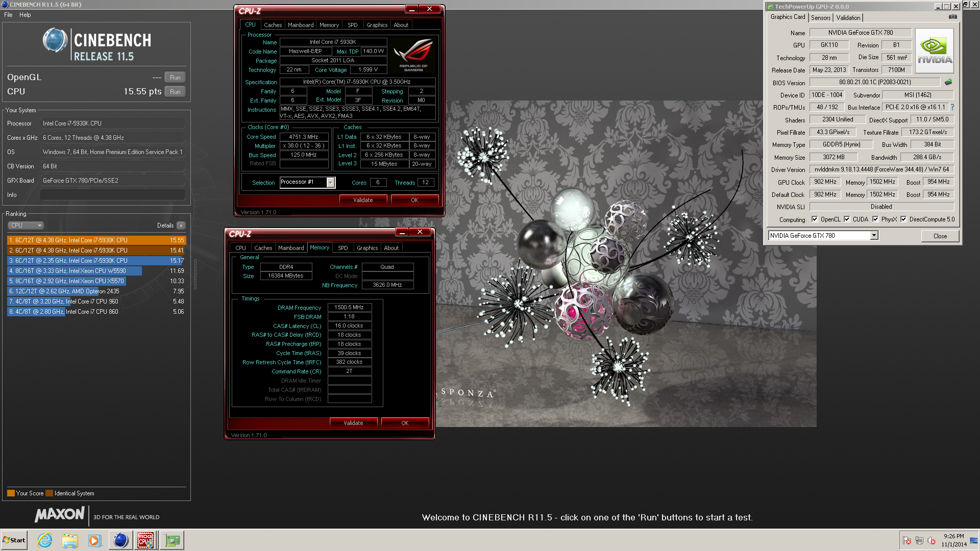Click the ROG Republic of Gamers logo

click(413, 55)
